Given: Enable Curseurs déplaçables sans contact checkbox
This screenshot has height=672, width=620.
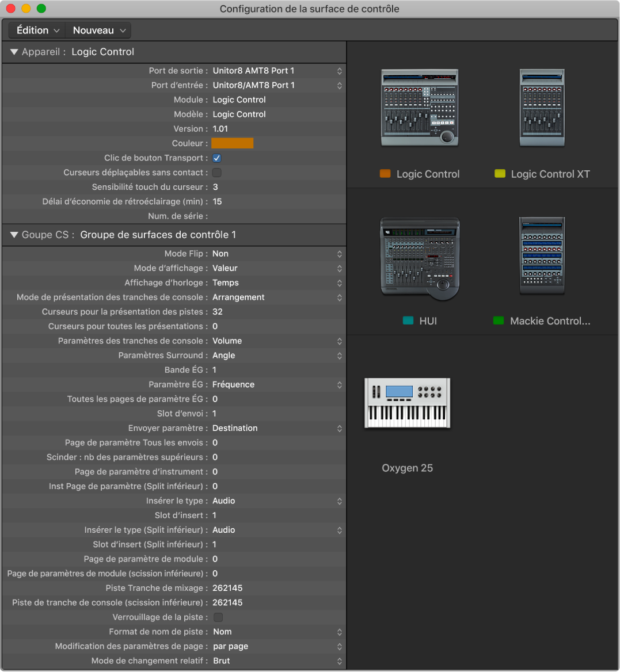Looking at the screenshot, I should point(217,173).
